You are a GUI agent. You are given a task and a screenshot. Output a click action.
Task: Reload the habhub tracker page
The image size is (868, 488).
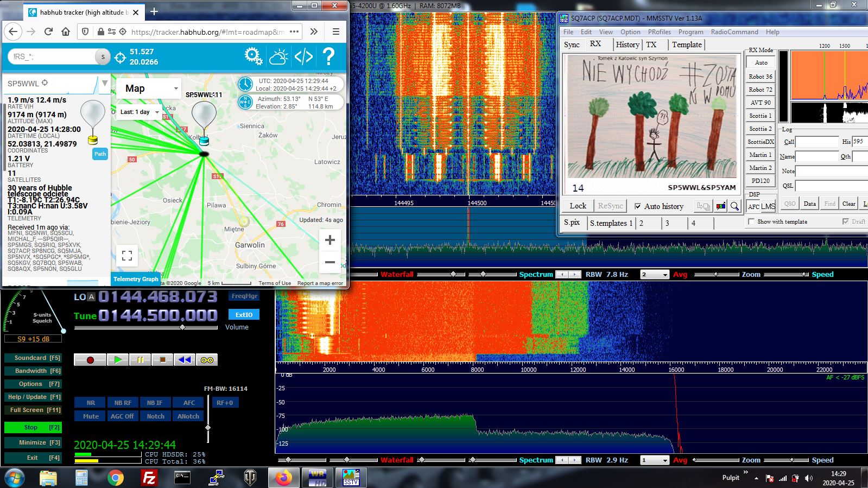click(48, 31)
